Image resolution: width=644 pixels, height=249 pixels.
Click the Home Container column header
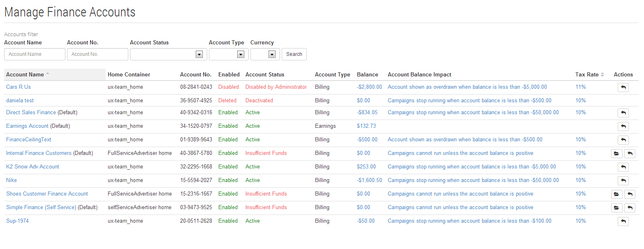tap(129, 75)
